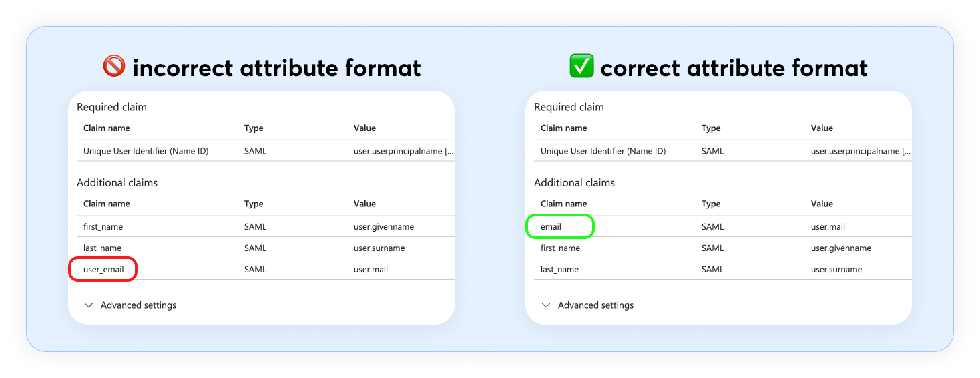Viewport: 980px width, 378px height.
Task: Click the red prohibited icon beside the incorrect heading
Action: pyautogui.click(x=115, y=67)
